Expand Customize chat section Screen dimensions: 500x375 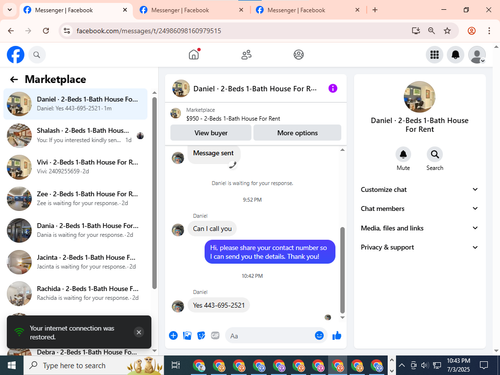[x=419, y=189]
